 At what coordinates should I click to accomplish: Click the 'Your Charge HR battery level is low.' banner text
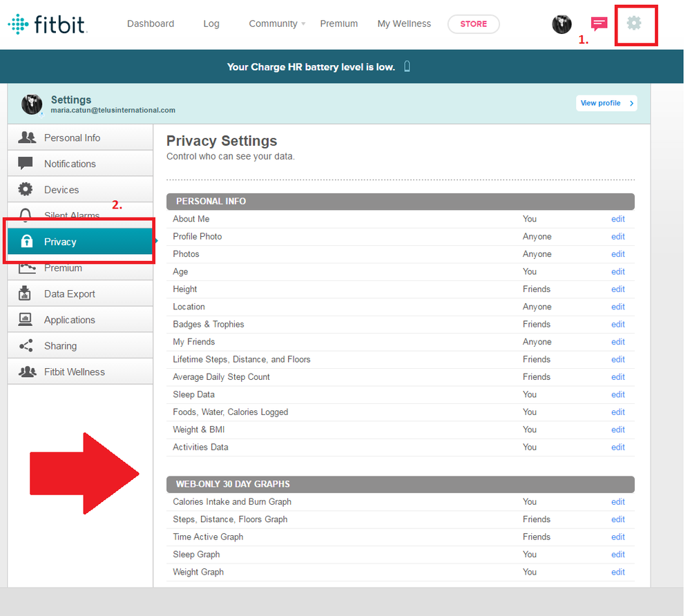click(x=311, y=67)
